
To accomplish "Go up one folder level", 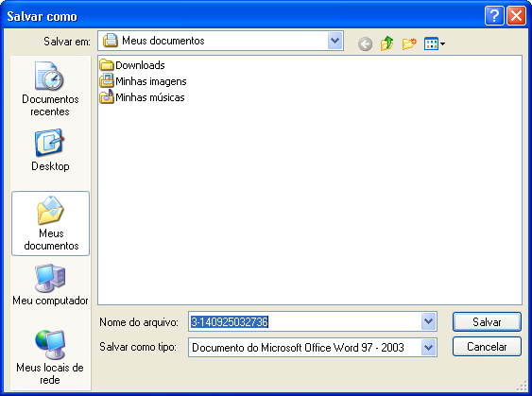I will point(386,43).
